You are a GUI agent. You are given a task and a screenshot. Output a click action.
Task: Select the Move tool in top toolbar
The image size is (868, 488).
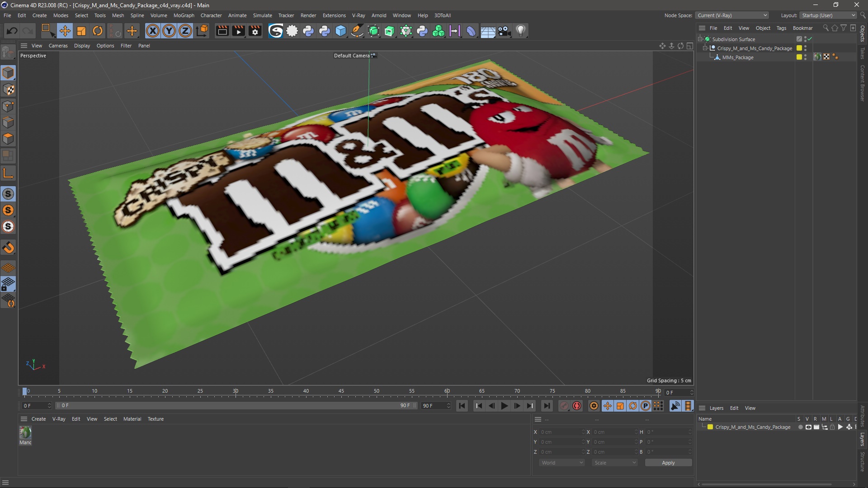tap(65, 31)
